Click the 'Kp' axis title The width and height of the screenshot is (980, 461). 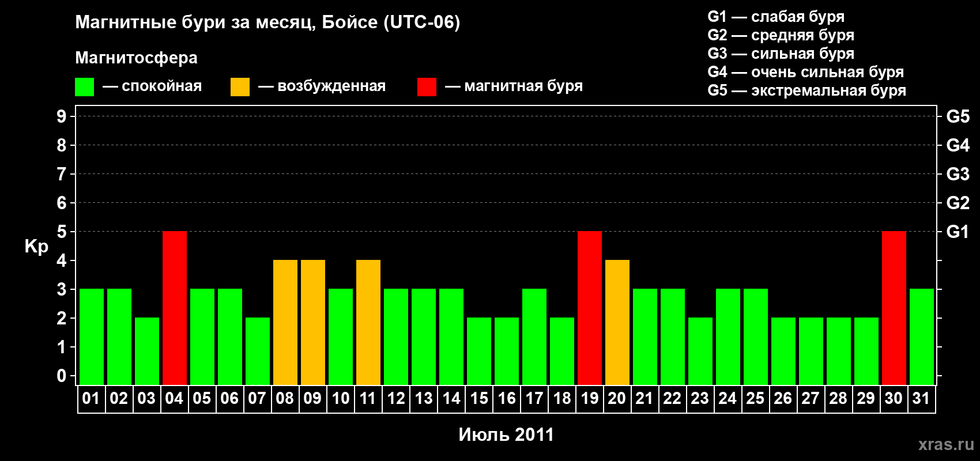coord(36,247)
